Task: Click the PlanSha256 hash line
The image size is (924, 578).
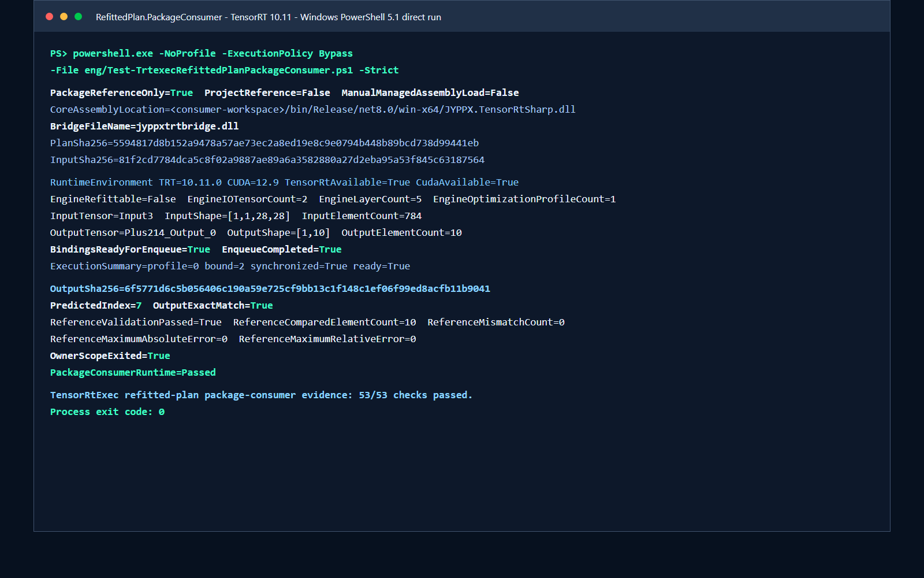Action: coord(264,143)
